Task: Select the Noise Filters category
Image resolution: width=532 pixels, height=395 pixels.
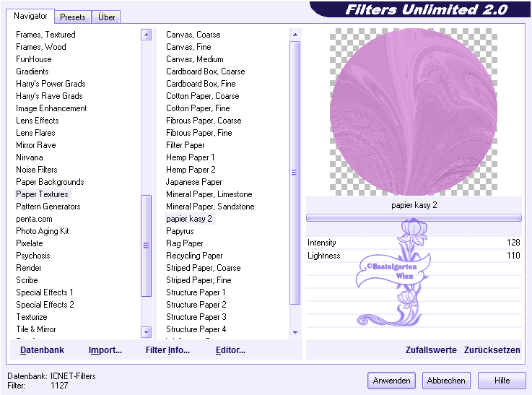Action: pos(37,169)
